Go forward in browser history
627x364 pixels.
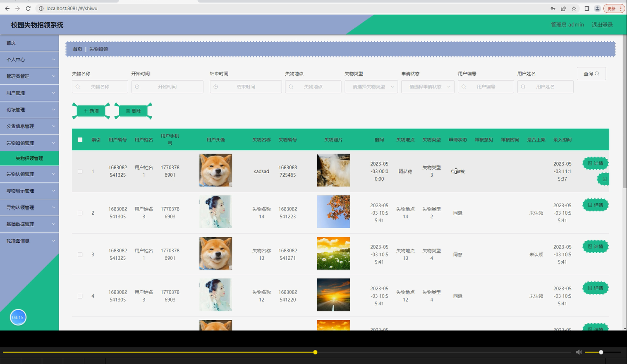[17, 8]
